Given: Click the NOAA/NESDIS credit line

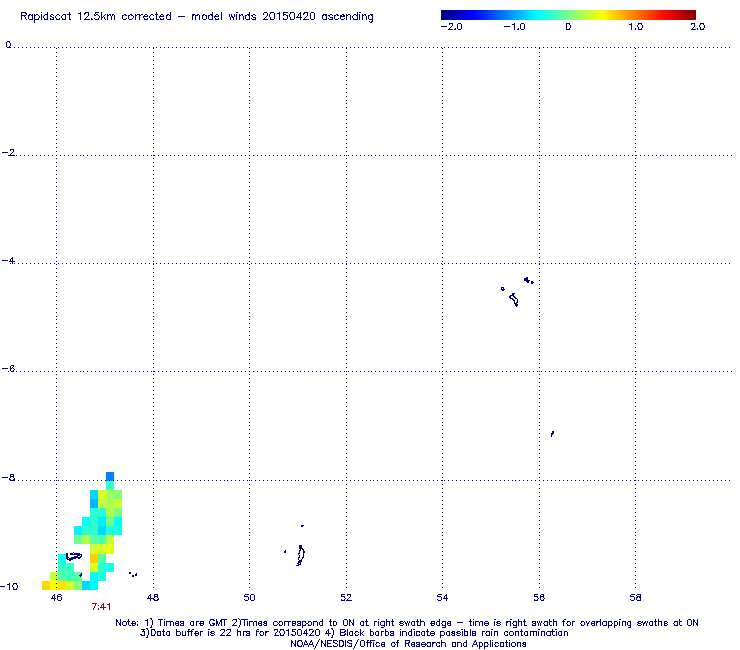Looking at the screenshot, I should point(408,643).
